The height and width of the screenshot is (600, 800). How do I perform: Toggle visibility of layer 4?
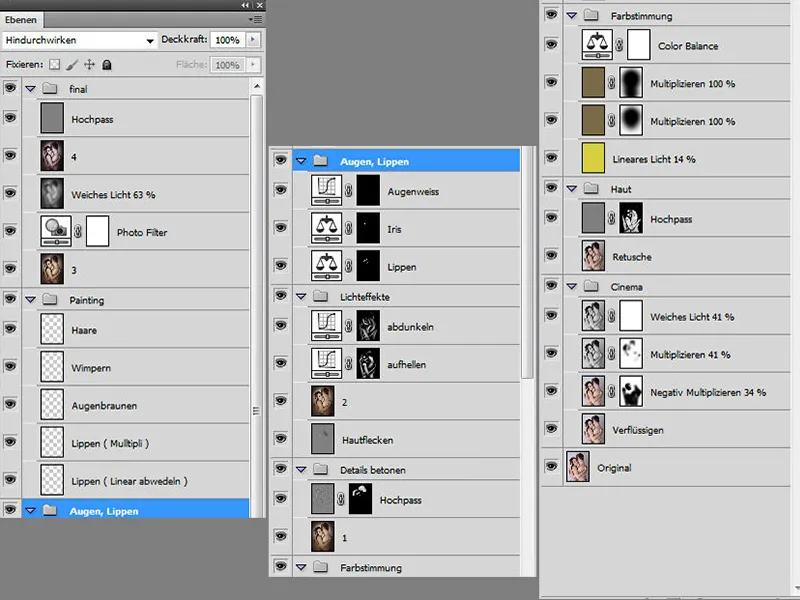pyautogui.click(x=10, y=156)
